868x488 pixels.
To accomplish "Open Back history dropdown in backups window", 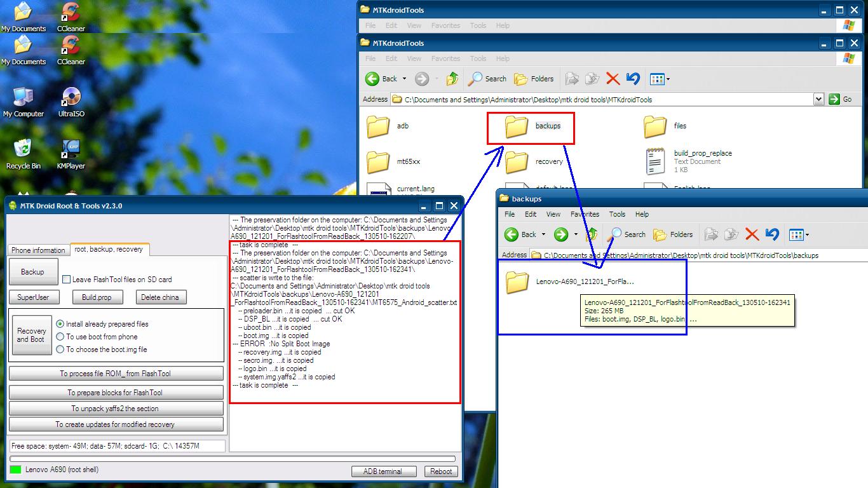I will coord(543,234).
